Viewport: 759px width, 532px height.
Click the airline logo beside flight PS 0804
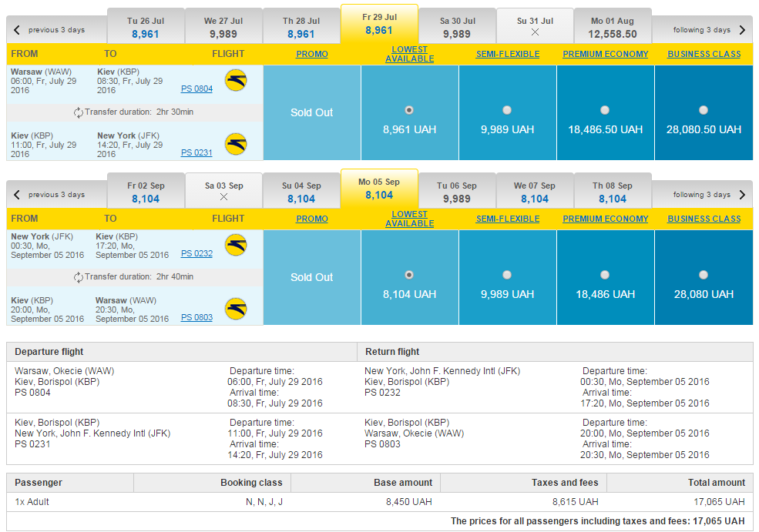click(x=237, y=80)
